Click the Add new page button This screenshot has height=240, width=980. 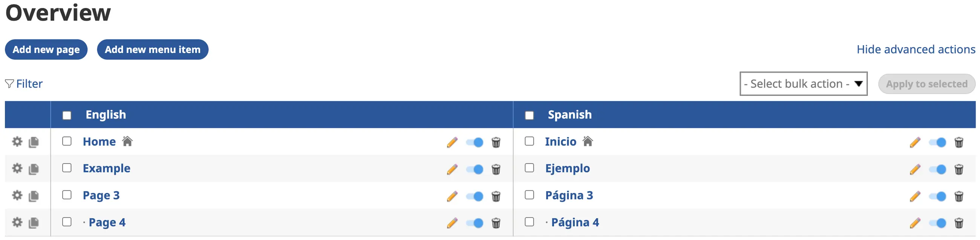46,49
